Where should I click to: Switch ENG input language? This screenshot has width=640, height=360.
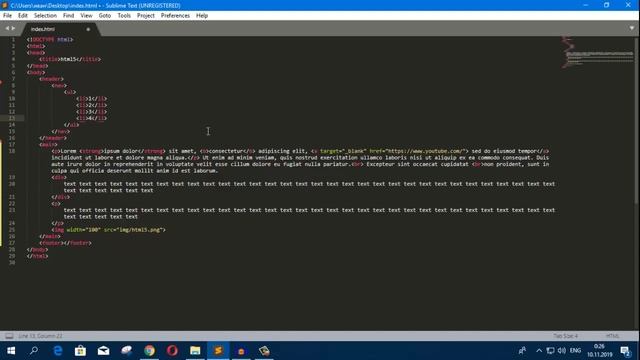pyautogui.click(x=575, y=351)
